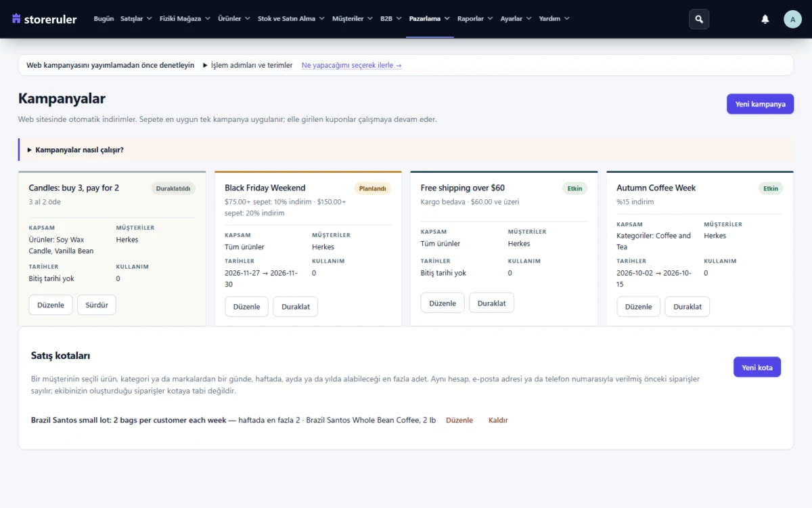The height and width of the screenshot is (508, 812).
Task: Edit the Brazil Santos small lot quota
Action: (459, 421)
